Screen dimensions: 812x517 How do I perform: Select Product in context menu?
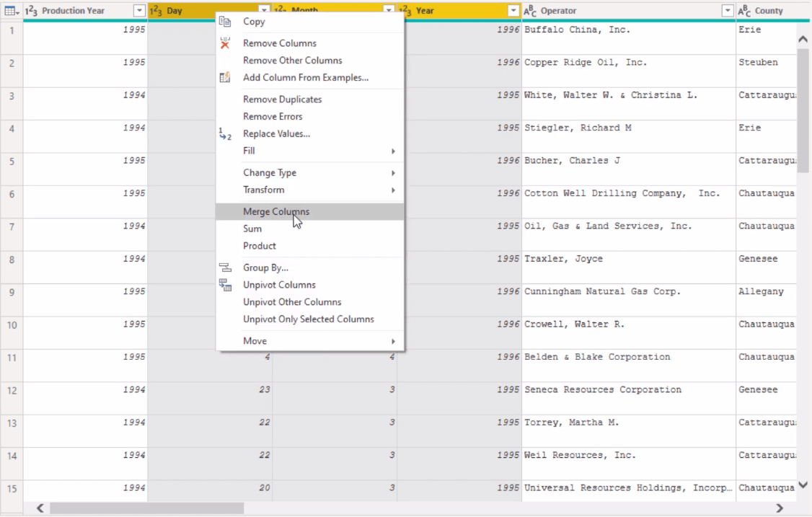click(x=309, y=246)
